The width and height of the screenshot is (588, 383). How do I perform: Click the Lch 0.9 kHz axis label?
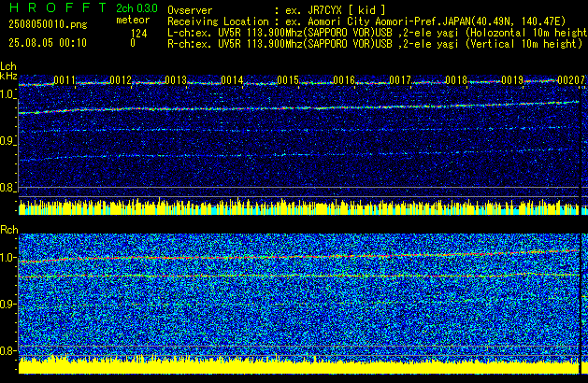point(7,141)
